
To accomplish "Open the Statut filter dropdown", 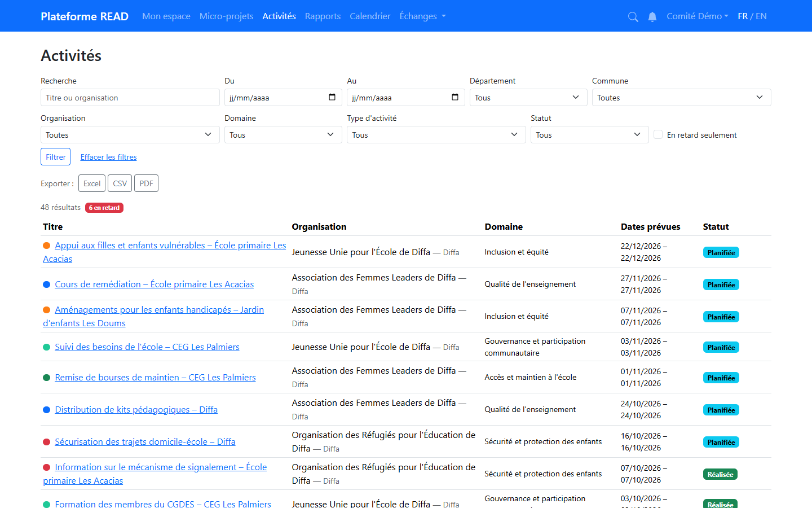I will (589, 134).
